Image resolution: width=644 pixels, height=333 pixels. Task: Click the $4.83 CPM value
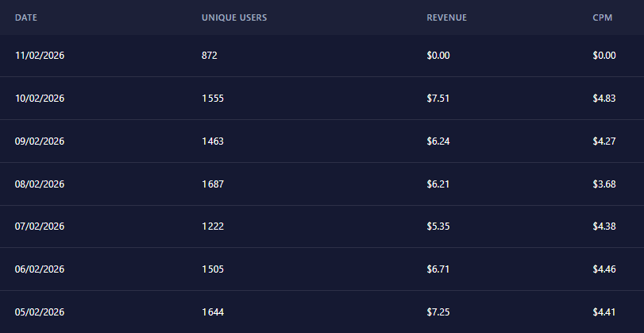point(604,99)
